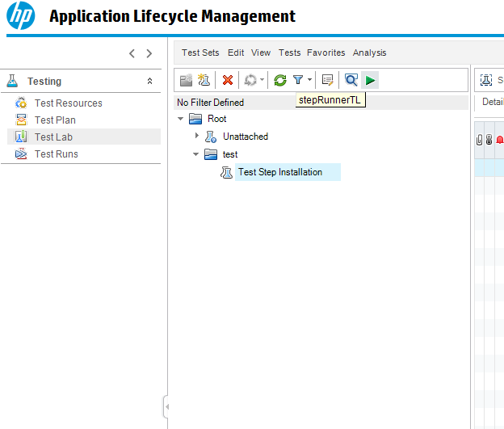The height and width of the screenshot is (429, 504).
Task: Click the Application Lifecycle Management title
Action: tap(172, 16)
